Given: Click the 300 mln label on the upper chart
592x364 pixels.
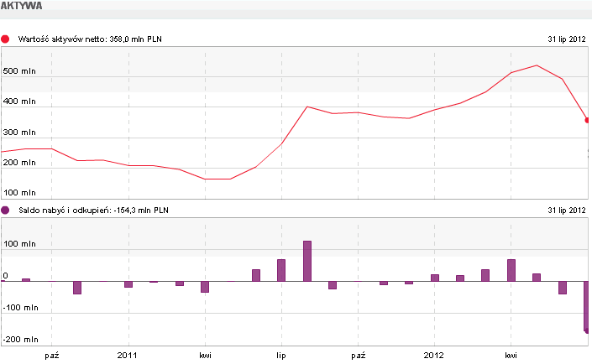Looking at the screenshot, I should point(19,133).
